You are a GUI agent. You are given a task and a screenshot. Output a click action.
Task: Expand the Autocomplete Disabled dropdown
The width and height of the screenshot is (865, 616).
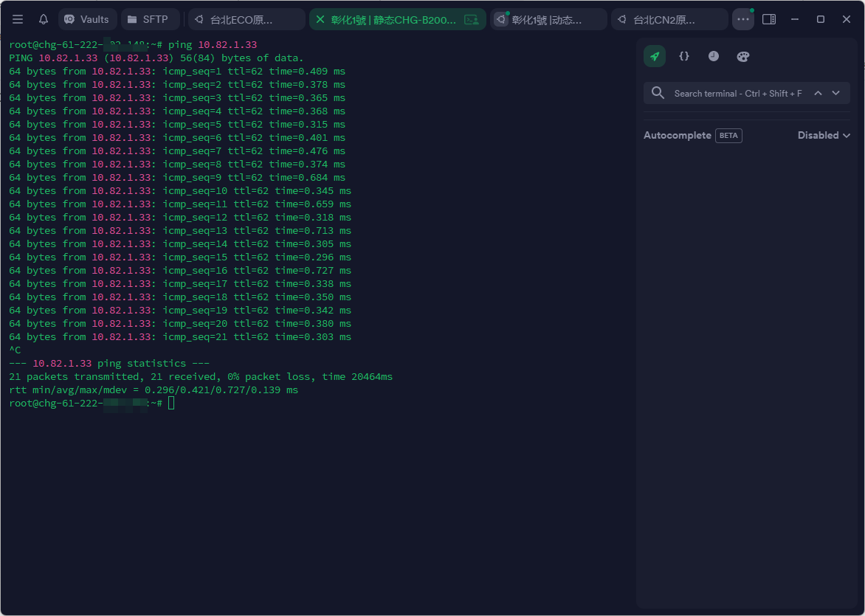pyautogui.click(x=824, y=136)
